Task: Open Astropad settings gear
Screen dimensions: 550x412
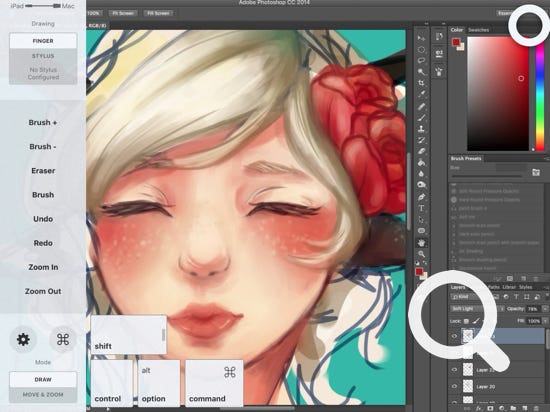Action: (x=23, y=339)
